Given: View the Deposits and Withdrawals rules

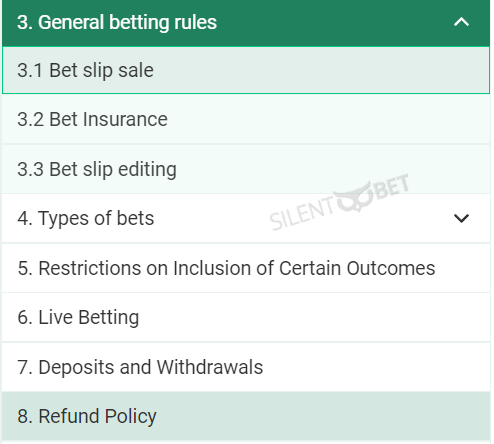Looking at the screenshot, I should click(246, 367).
